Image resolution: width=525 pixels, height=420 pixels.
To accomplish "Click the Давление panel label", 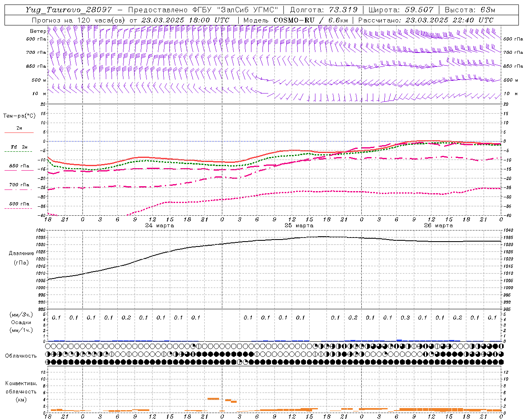I will coord(21,253).
